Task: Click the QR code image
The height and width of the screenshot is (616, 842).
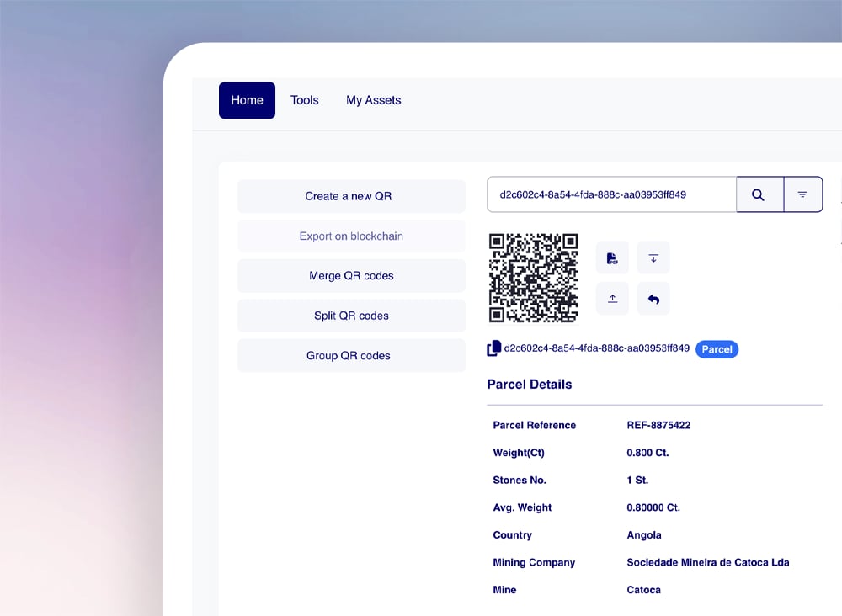Action: [534, 278]
